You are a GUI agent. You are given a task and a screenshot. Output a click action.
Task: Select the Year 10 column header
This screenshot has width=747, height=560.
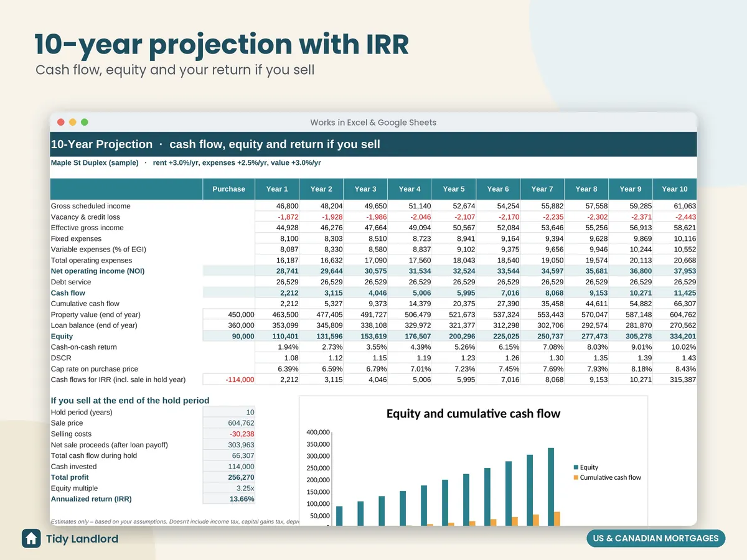point(675,189)
